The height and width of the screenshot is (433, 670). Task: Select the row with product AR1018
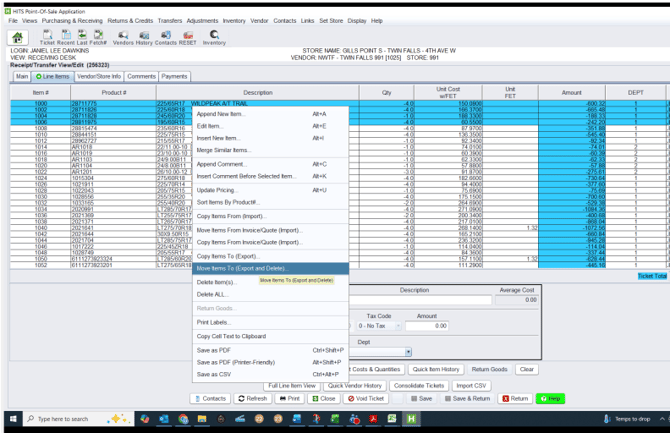338,147
